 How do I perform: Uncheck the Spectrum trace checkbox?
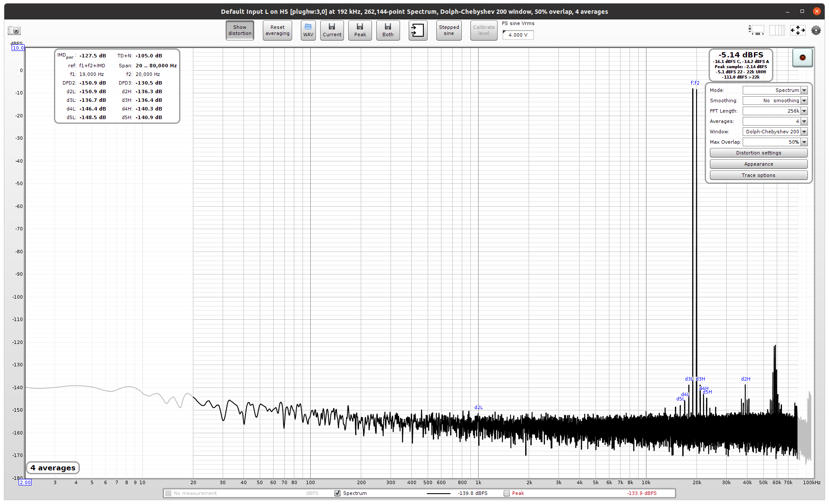337,493
